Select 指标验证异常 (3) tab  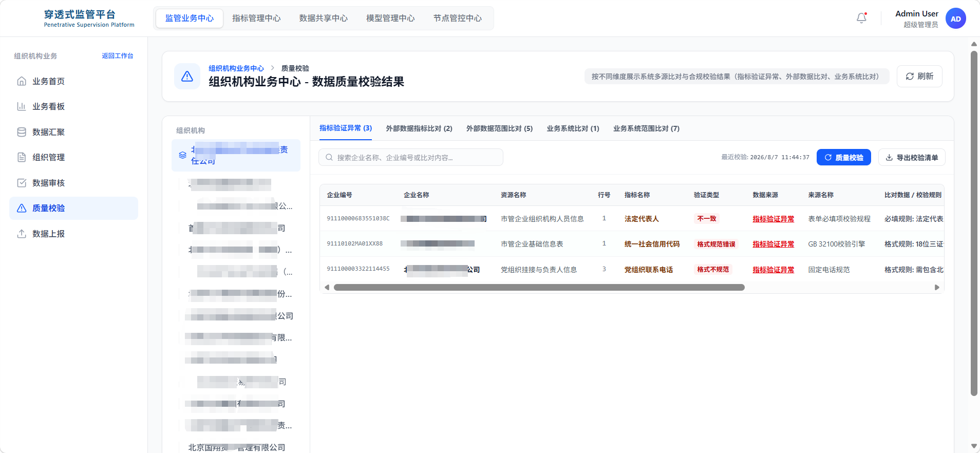[346, 128]
